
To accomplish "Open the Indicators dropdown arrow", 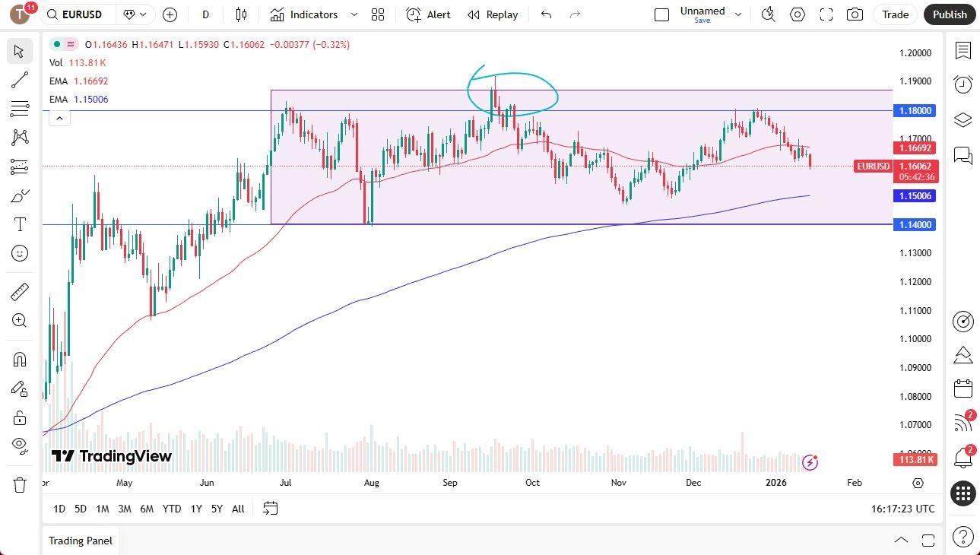I will 353,14.
